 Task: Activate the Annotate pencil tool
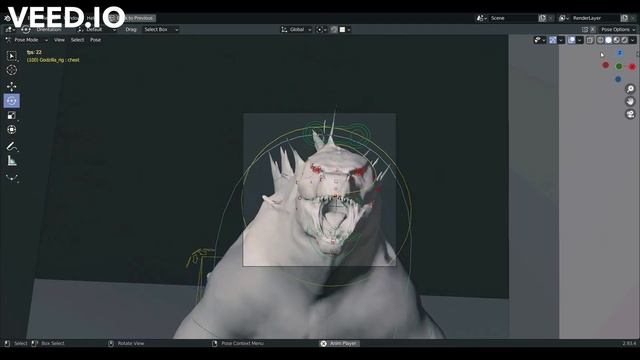(11, 146)
